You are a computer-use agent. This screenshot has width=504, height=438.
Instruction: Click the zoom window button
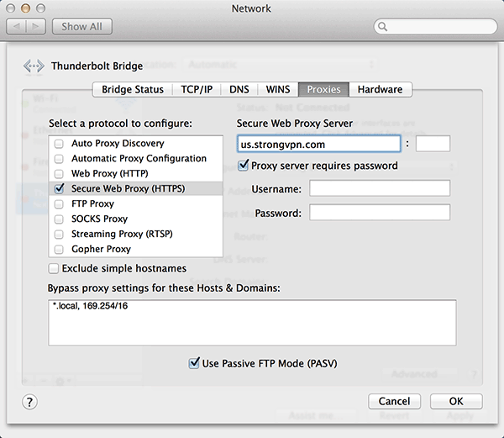click(x=40, y=8)
